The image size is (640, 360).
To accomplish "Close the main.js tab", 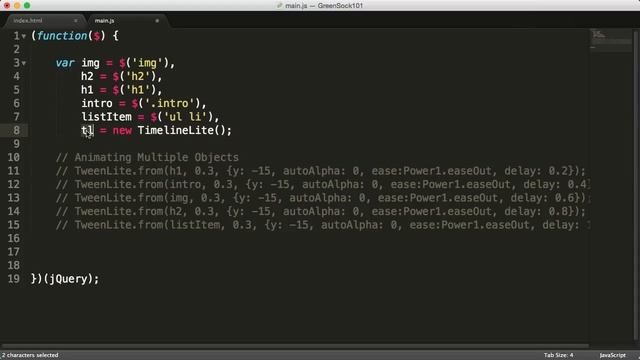I will click(x=157, y=20).
